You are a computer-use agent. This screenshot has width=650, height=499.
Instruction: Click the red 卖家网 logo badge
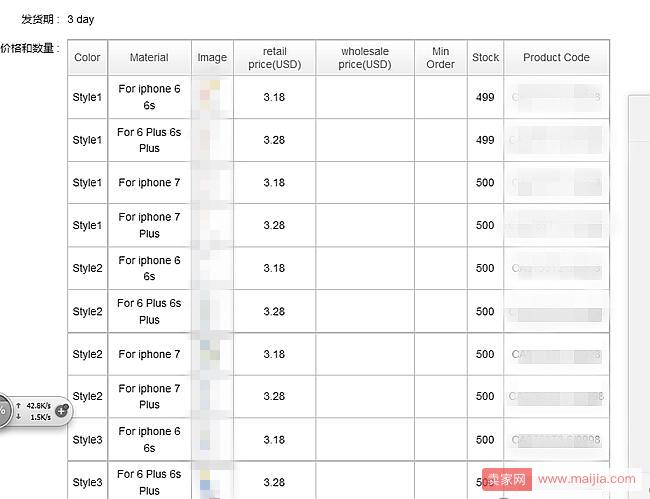point(505,479)
